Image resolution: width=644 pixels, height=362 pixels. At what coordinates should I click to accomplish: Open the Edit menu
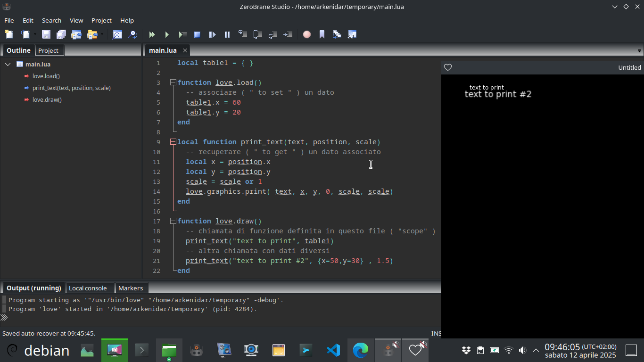pyautogui.click(x=28, y=20)
